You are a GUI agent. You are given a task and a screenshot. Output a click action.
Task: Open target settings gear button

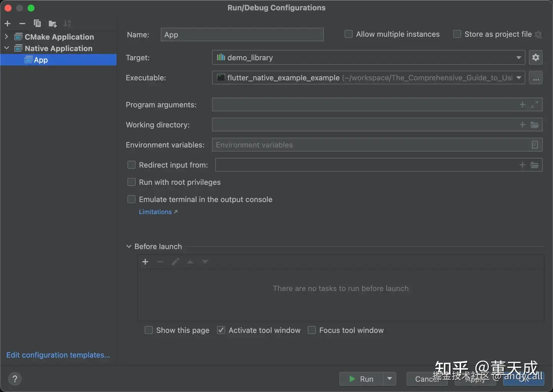pos(536,58)
